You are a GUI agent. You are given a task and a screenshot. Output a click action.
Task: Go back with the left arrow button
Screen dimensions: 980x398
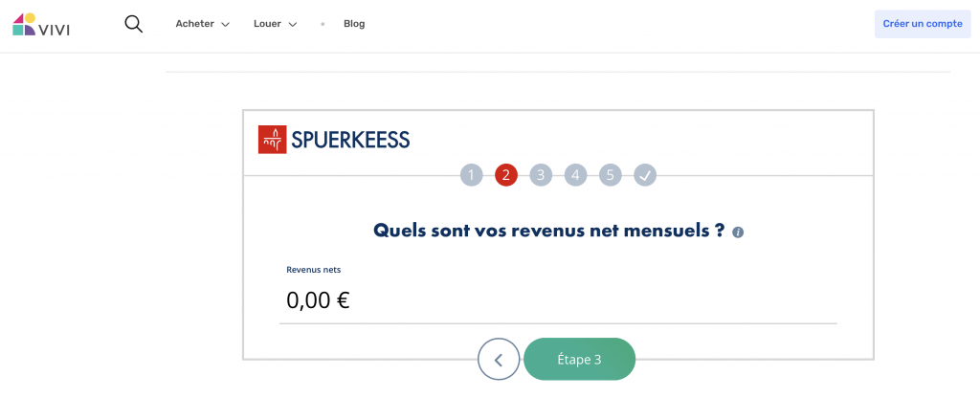pyautogui.click(x=499, y=360)
